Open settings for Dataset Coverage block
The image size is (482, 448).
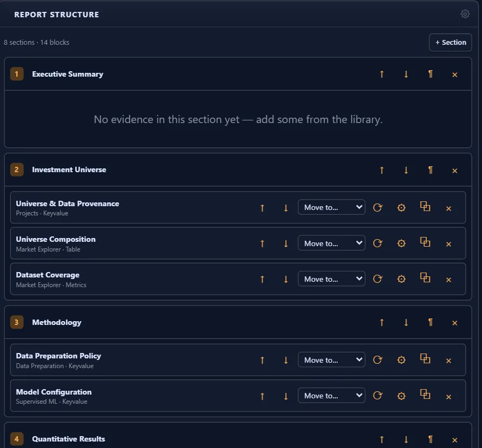click(x=401, y=279)
